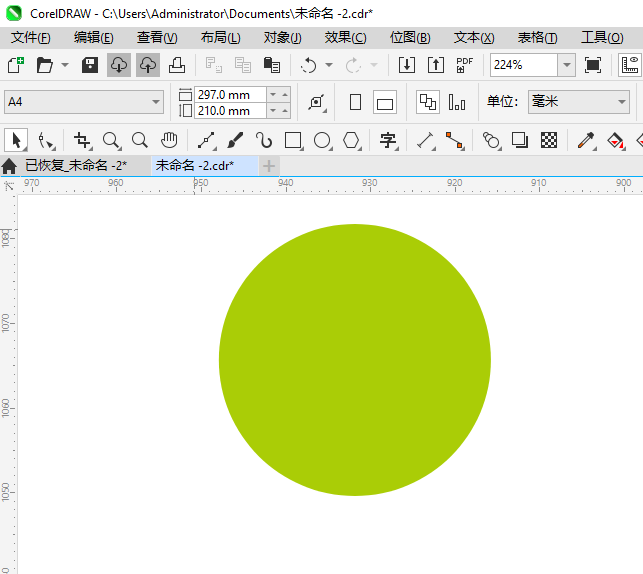Toggle the all pages layout button
The width and height of the screenshot is (643, 574).
click(428, 102)
